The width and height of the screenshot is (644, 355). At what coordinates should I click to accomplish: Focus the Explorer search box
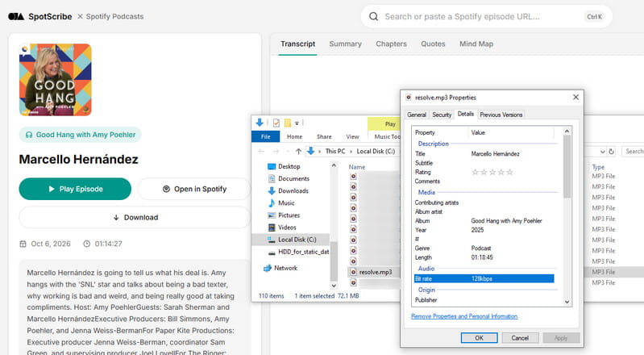click(x=633, y=152)
